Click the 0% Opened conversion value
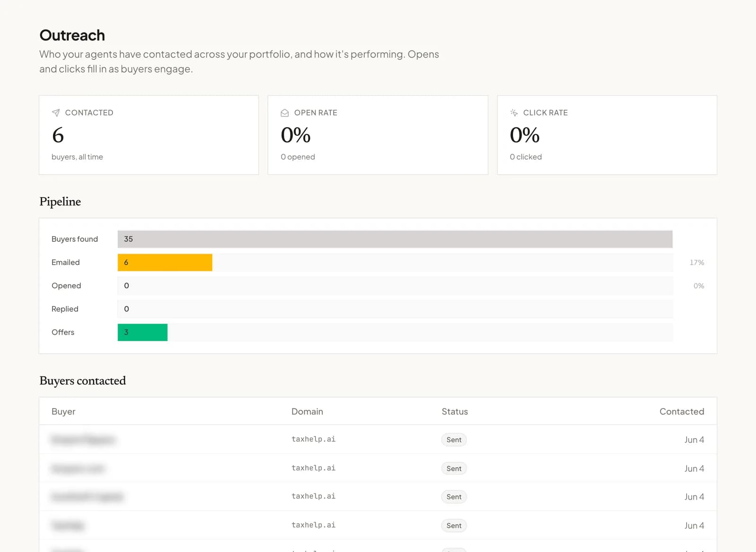 [699, 286]
